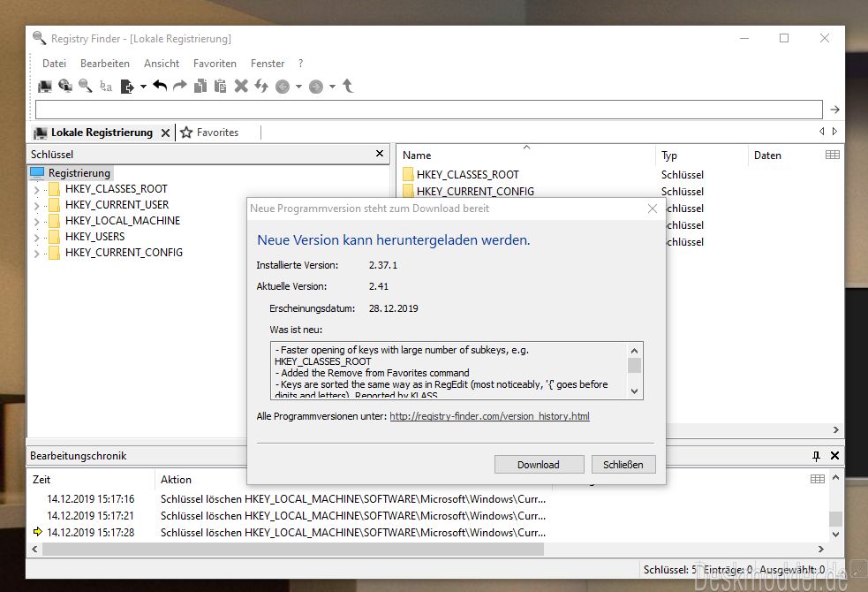Open the Bearbeiten menu
868x592 pixels.
pyautogui.click(x=104, y=64)
